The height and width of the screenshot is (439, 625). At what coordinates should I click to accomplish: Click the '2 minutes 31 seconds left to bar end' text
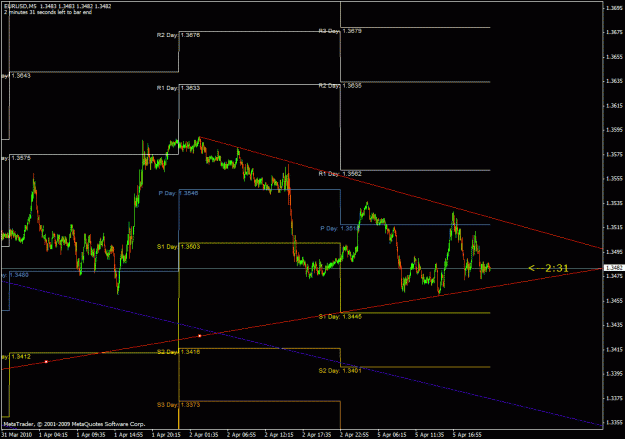click(48, 12)
